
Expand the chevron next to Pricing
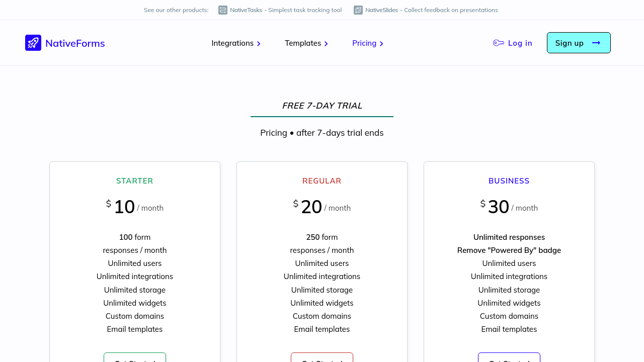pos(381,44)
